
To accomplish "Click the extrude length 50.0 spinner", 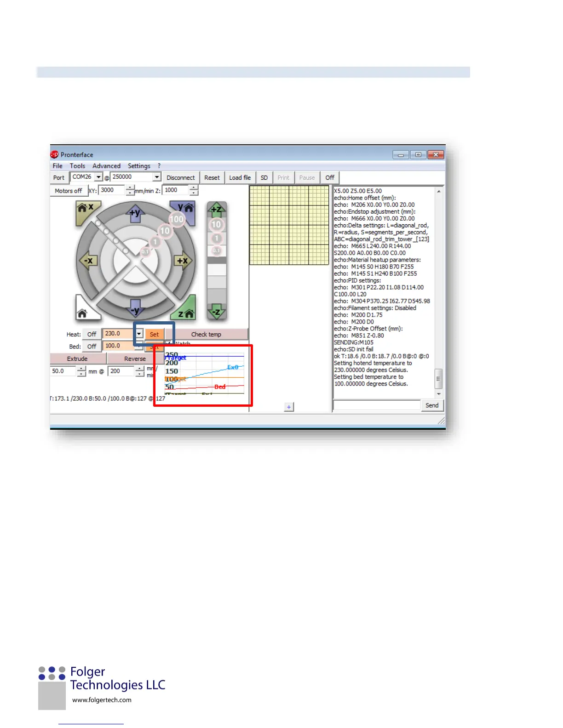I will [81, 371].
